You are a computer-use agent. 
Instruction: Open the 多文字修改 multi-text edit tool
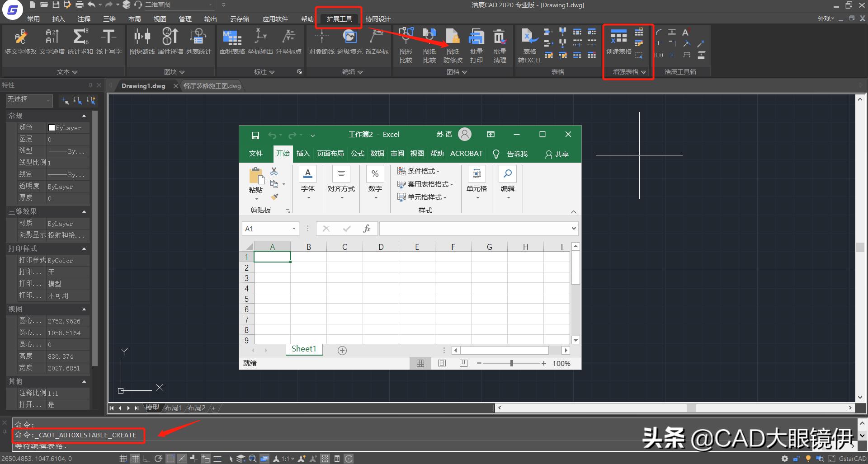[20, 43]
